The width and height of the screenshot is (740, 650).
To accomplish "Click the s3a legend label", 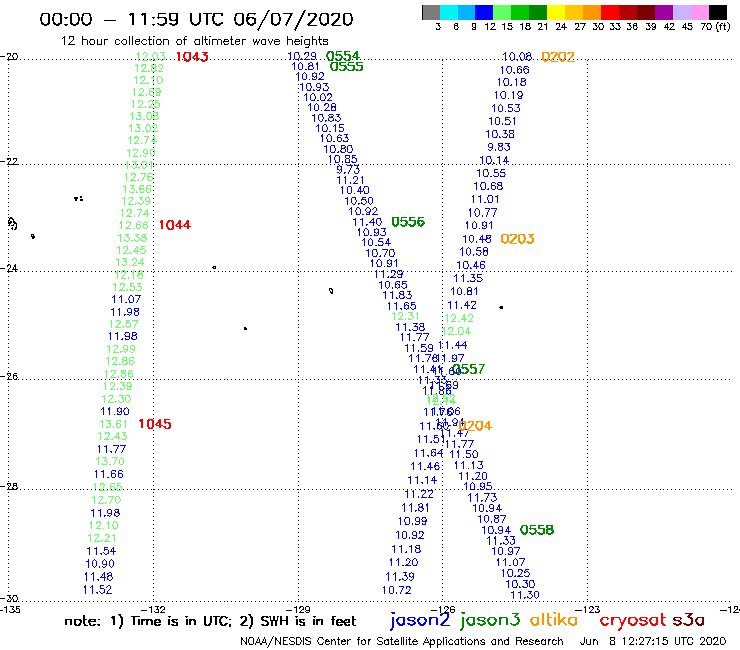I will tap(688, 620).
